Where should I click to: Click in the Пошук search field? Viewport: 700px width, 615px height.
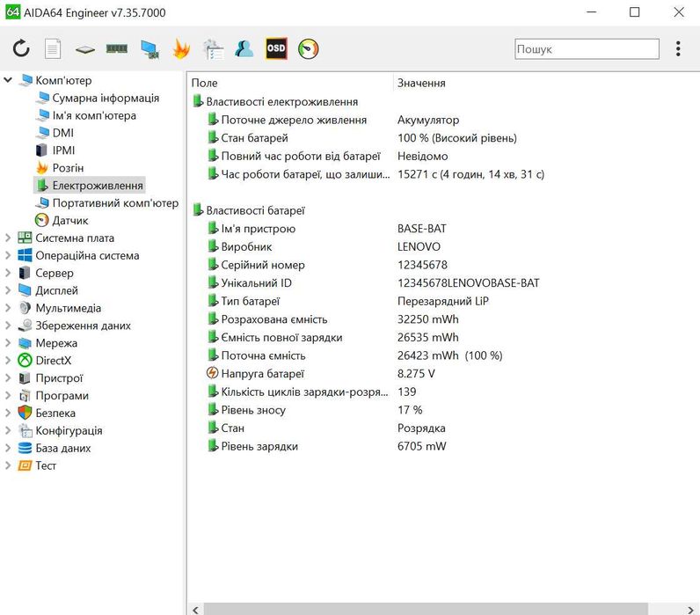coord(587,48)
